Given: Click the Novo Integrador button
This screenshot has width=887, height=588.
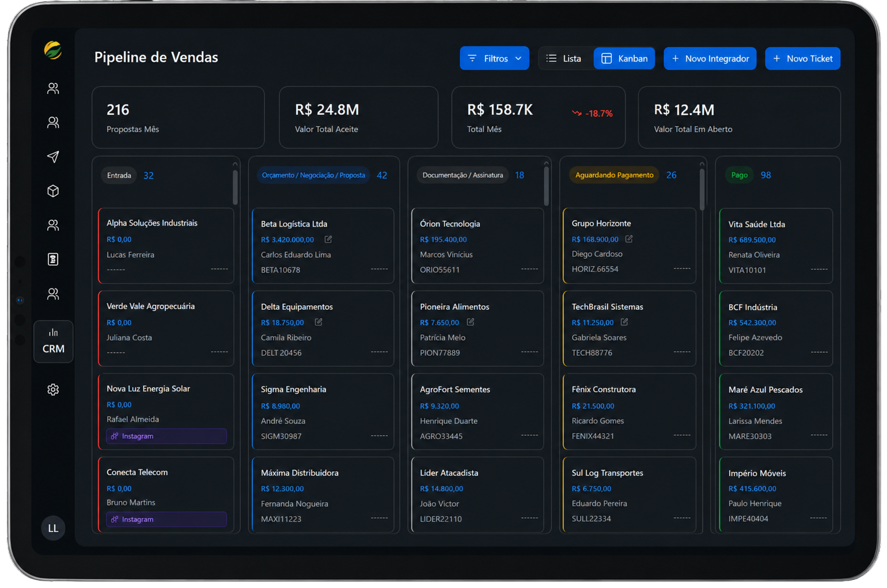Looking at the screenshot, I should pyautogui.click(x=710, y=58).
